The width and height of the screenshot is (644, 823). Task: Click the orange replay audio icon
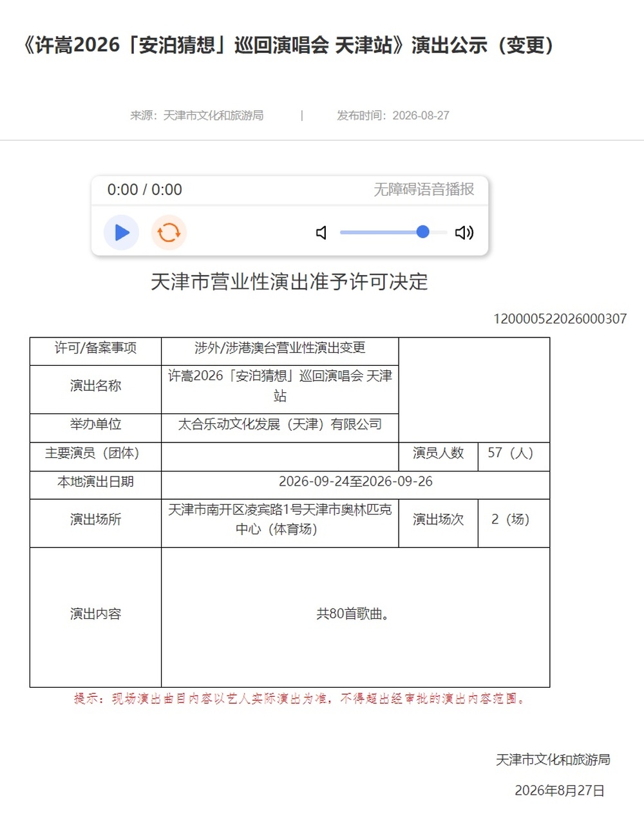169,232
